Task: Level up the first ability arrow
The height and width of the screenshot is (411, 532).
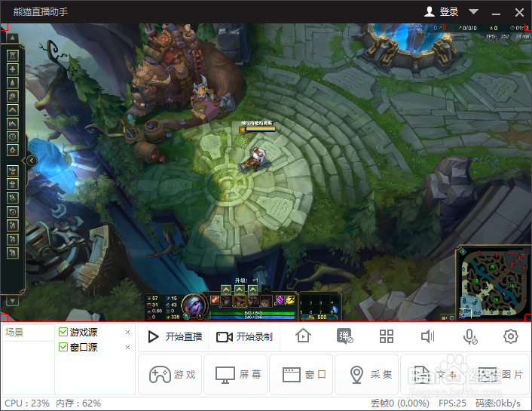Action: (226, 290)
